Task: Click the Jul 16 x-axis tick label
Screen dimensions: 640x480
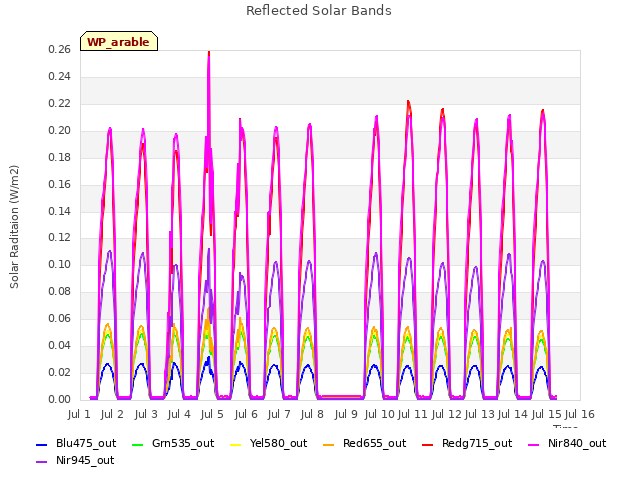Action: (580, 414)
